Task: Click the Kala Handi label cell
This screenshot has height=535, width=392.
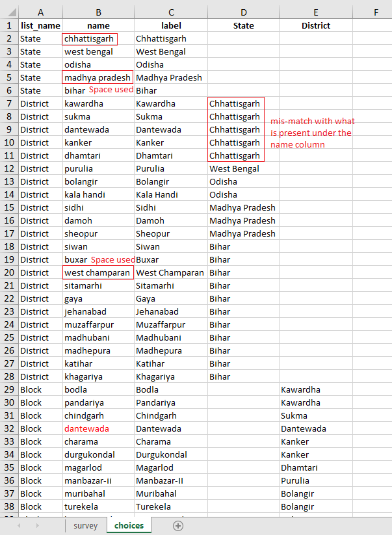Action: (157, 194)
